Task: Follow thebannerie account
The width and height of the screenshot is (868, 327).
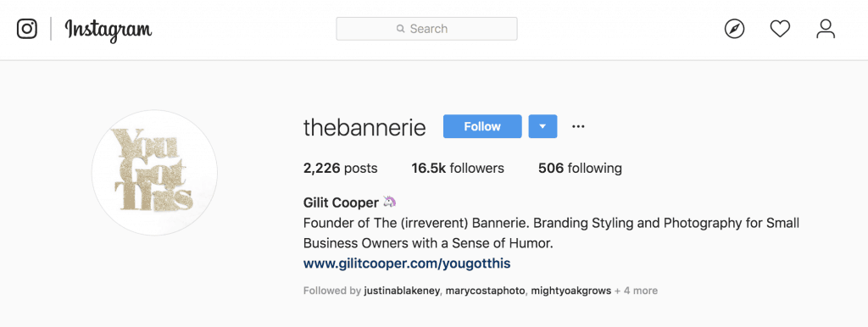Action: tap(482, 126)
